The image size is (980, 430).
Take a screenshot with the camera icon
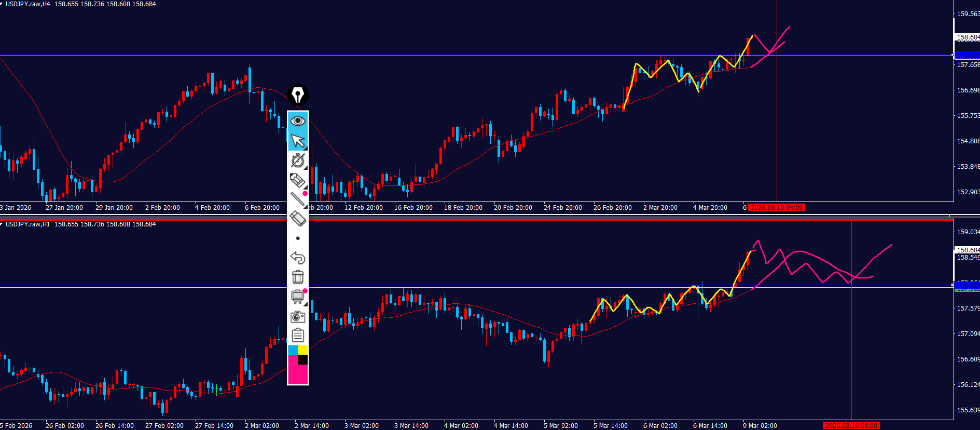tap(297, 316)
